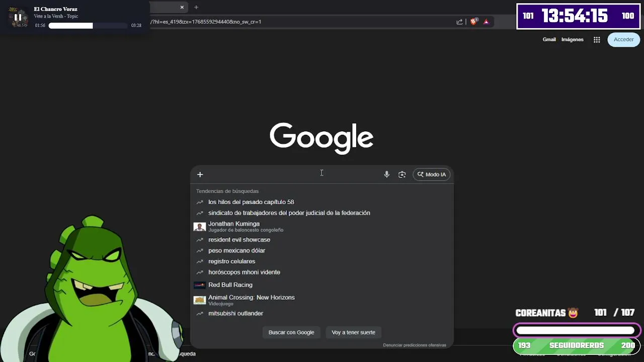This screenshot has width=644, height=362.
Task: Switch to Modo IA
Action: 432,174
